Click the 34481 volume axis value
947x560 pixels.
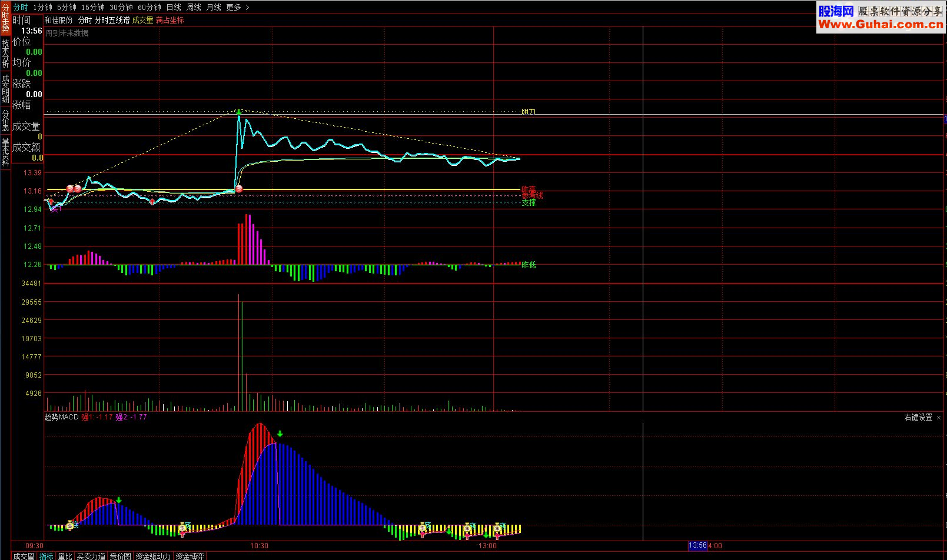31,284
